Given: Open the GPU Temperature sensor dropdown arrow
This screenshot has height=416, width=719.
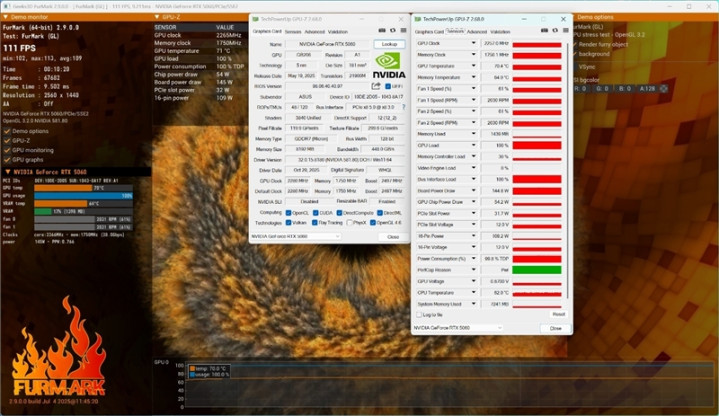Looking at the screenshot, I should tap(473, 65).
